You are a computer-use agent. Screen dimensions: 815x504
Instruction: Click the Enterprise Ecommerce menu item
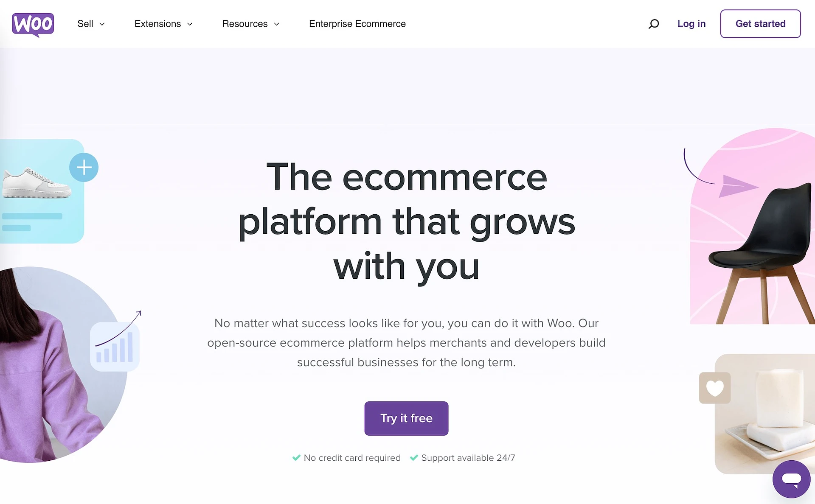357,24
